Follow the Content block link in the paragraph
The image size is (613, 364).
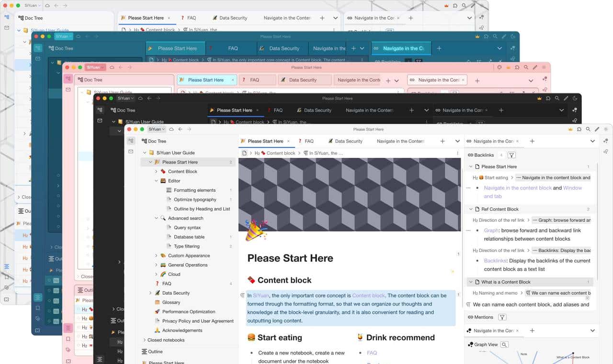(x=368, y=296)
